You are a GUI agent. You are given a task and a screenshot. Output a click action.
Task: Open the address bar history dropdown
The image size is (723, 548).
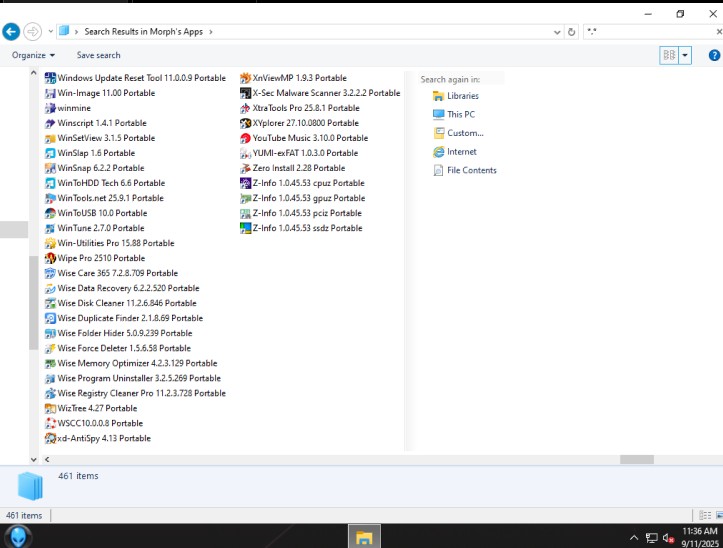557,32
